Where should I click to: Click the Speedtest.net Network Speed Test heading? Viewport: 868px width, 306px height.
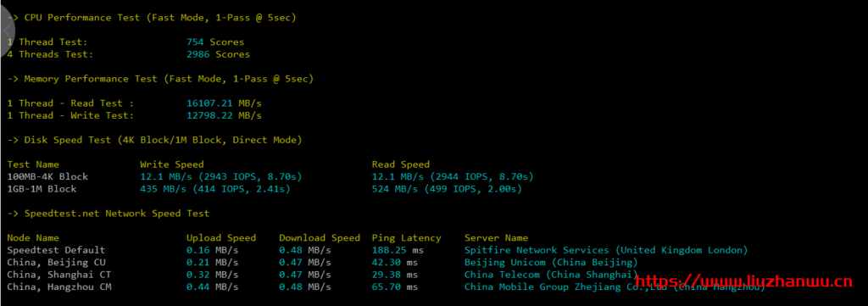point(108,213)
